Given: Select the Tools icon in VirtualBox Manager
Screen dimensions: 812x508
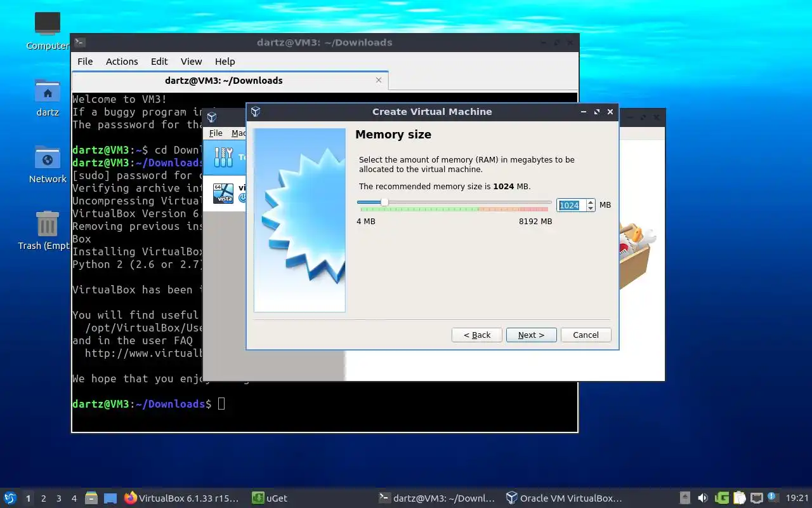Looking at the screenshot, I should 223,157.
